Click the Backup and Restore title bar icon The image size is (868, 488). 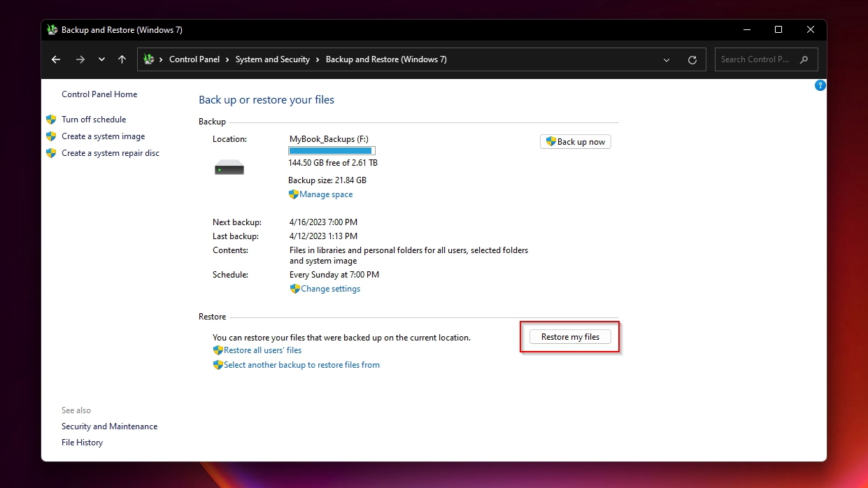[x=52, y=30]
